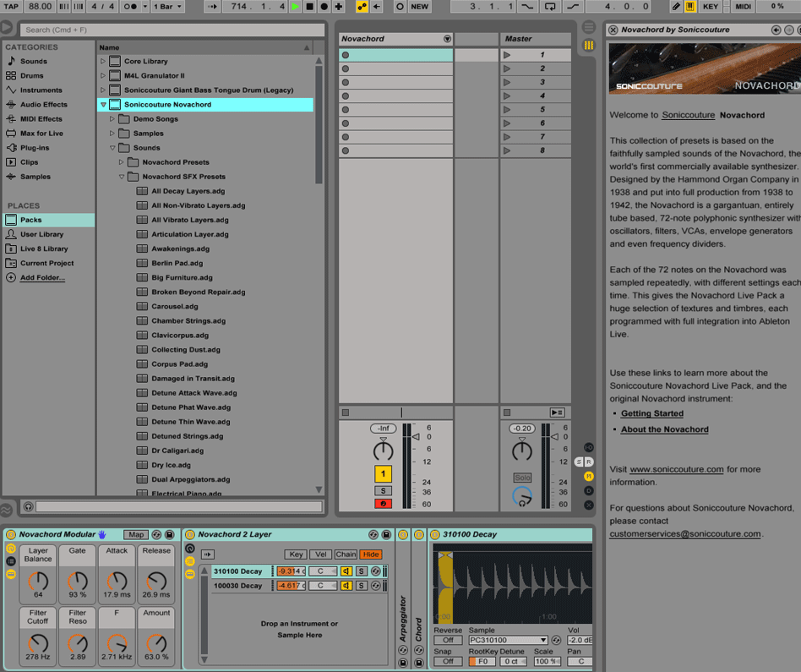This screenshot has height=672, width=801.
Task: Toggle Session Record circle button
Action: tap(400, 7)
